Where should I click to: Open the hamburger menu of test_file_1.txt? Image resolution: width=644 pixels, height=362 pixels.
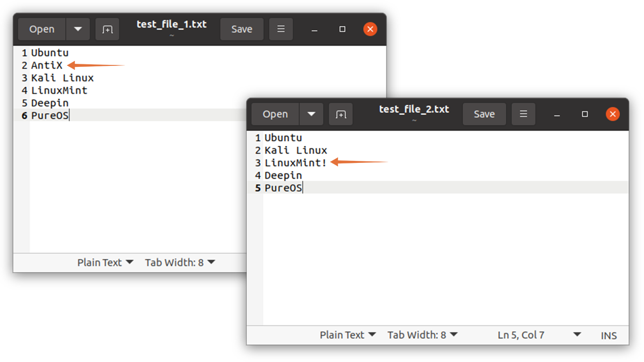[x=281, y=29]
